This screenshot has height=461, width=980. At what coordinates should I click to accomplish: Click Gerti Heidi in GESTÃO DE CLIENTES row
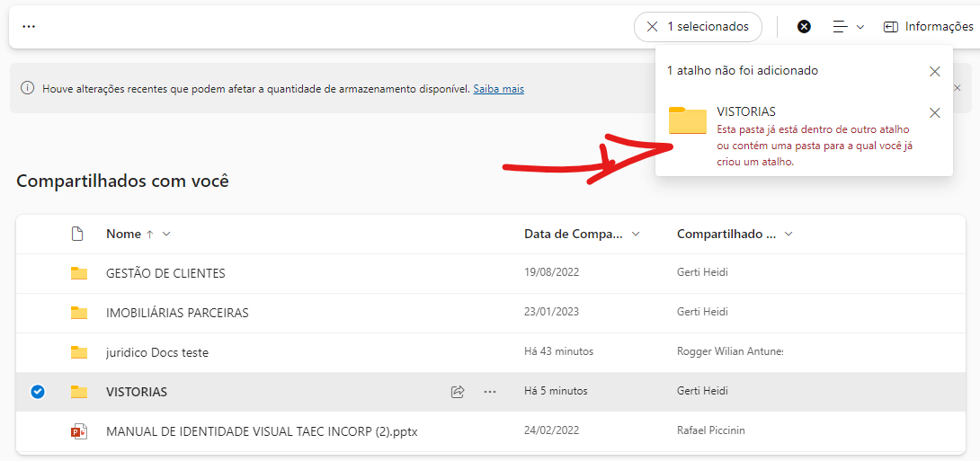click(x=702, y=272)
